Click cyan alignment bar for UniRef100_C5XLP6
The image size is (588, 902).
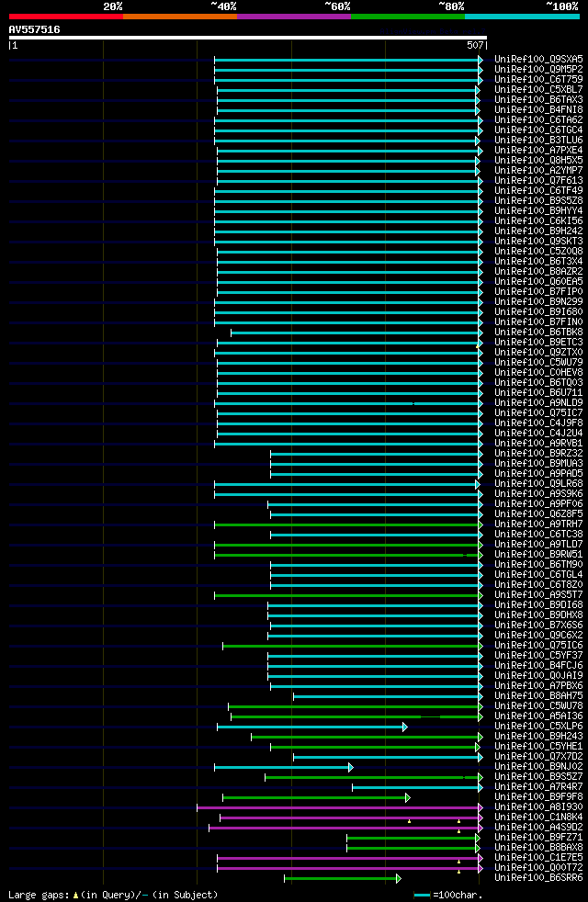(x=312, y=727)
